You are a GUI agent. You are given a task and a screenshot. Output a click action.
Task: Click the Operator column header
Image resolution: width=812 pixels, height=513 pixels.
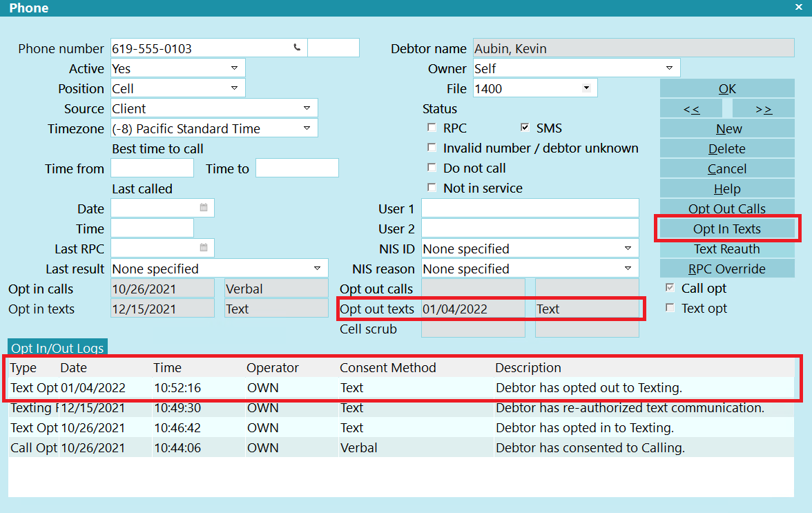pos(272,367)
